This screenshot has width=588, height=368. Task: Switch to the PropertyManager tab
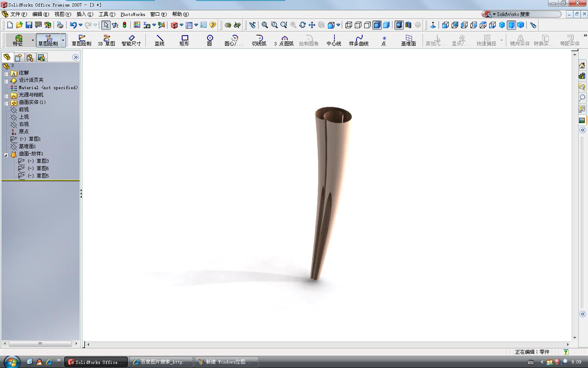coord(18,57)
